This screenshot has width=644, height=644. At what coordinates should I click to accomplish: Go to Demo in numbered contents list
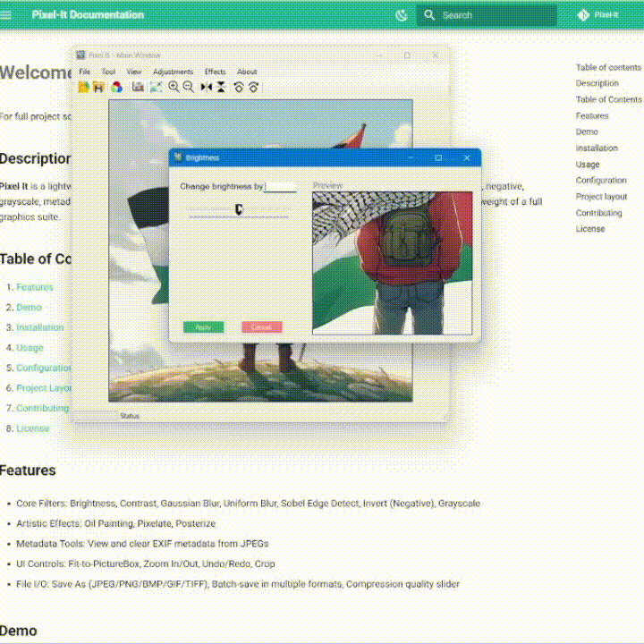click(30, 307)
